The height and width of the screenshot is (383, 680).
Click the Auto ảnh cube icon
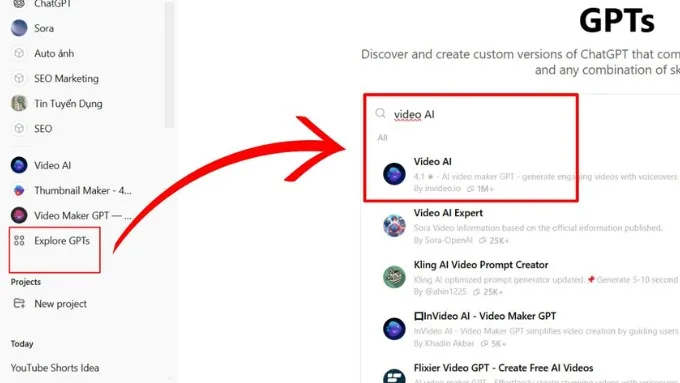pyautogui.click(x=19, y=53)
